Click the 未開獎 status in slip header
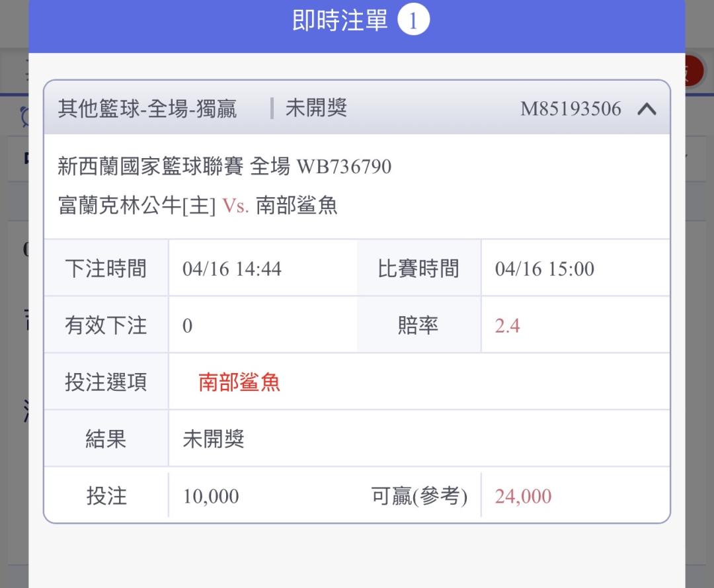Image resolution: width=714 pixels, height=588 pixels. [316, 108]
